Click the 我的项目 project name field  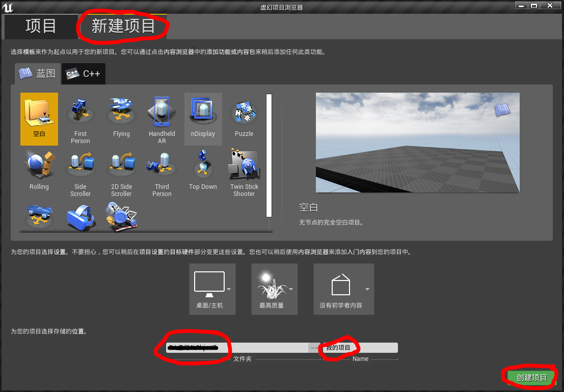(357, 348)
